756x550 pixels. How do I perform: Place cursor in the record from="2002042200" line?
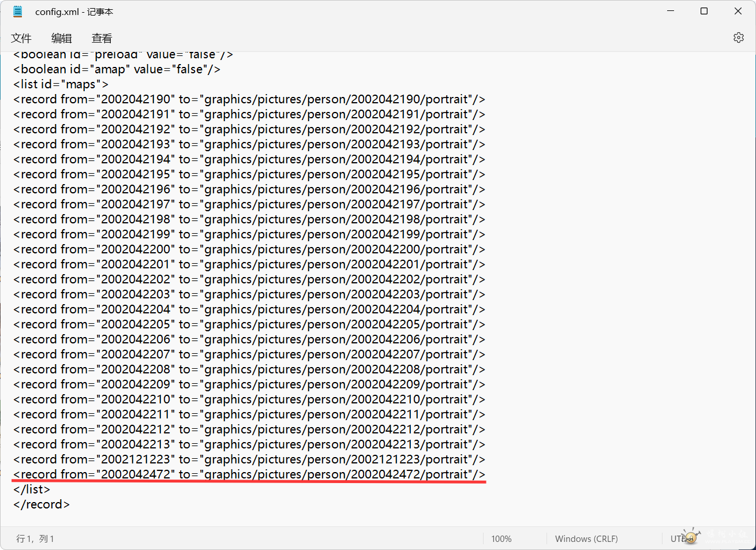pyautogui.click(x=248, y=249)
